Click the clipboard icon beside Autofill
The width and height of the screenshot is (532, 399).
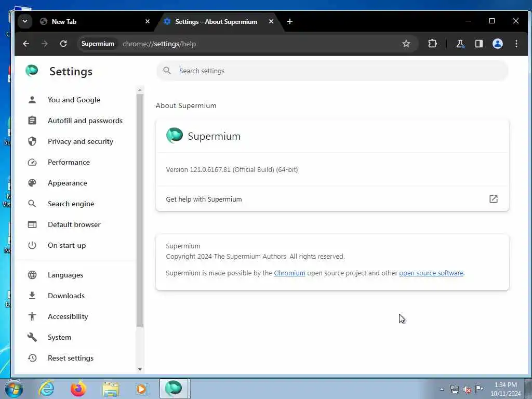pos(32,121)
